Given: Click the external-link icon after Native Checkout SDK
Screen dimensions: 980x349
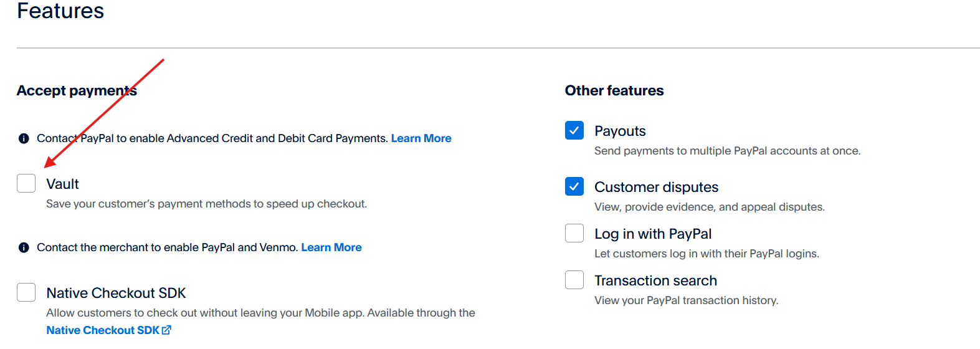Looking at the screenshot, I should pyautogui.click(x=166, y=330).
